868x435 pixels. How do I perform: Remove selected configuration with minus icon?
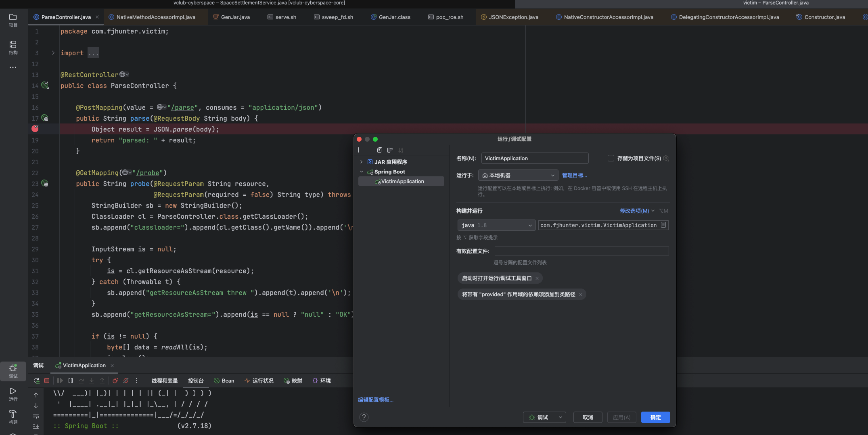click(369, 150)
